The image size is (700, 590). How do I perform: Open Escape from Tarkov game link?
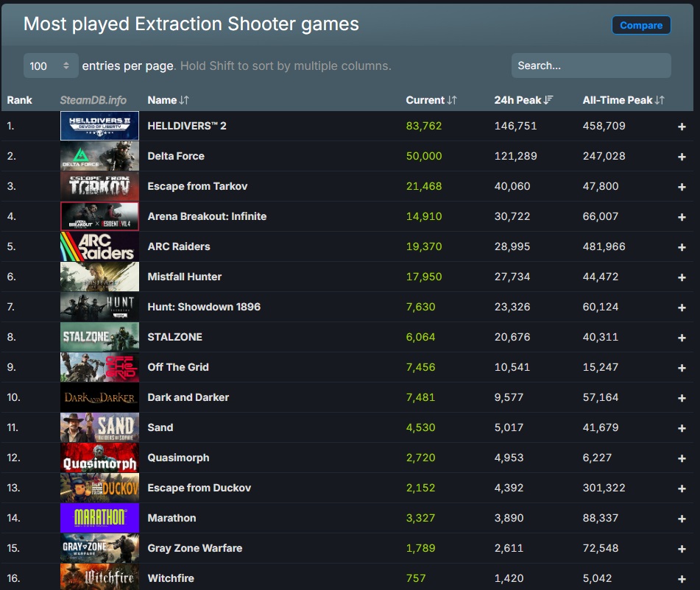coord(197,186)
